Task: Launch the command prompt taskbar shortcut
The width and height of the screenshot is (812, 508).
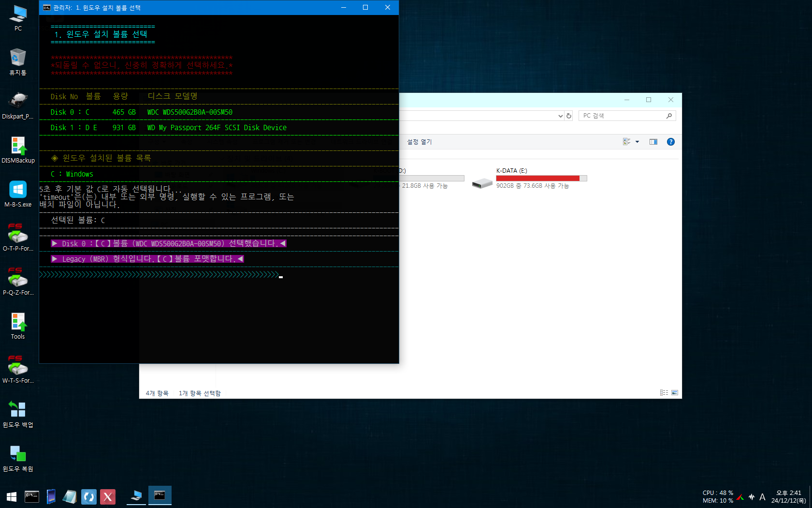Action: point(32,496)
